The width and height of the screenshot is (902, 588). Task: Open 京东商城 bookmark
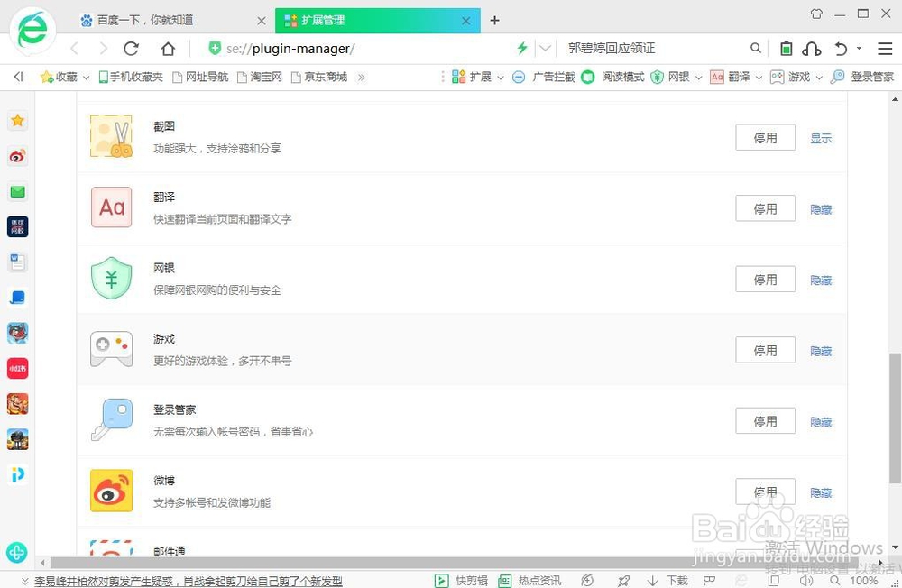pyautogui.click(x=319, y=77)
